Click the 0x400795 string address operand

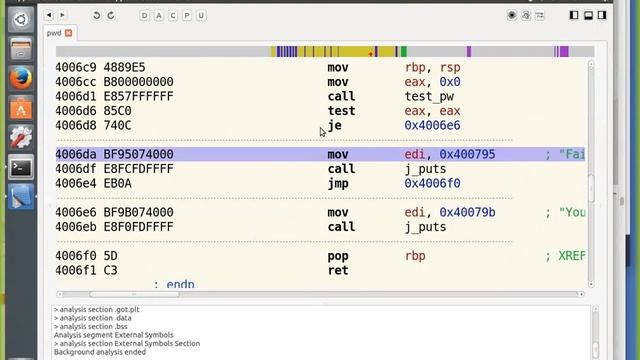(467, 154)
